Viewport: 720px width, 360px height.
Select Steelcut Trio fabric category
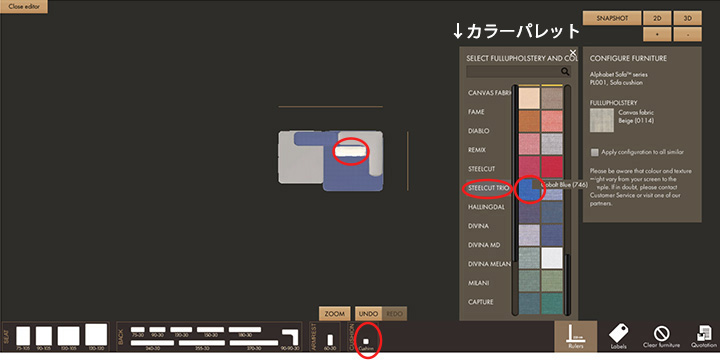(487, 188)
